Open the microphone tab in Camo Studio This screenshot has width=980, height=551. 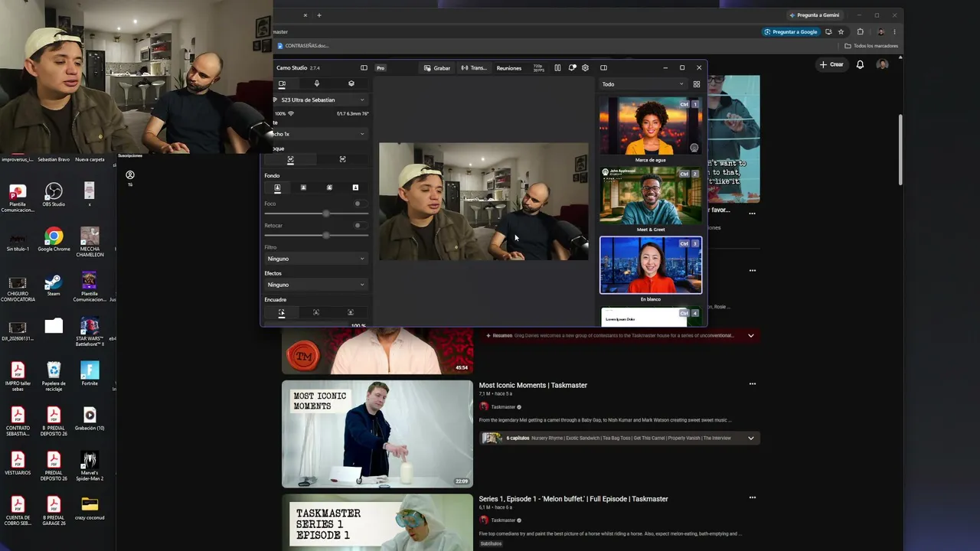click(x=317, y=83)
